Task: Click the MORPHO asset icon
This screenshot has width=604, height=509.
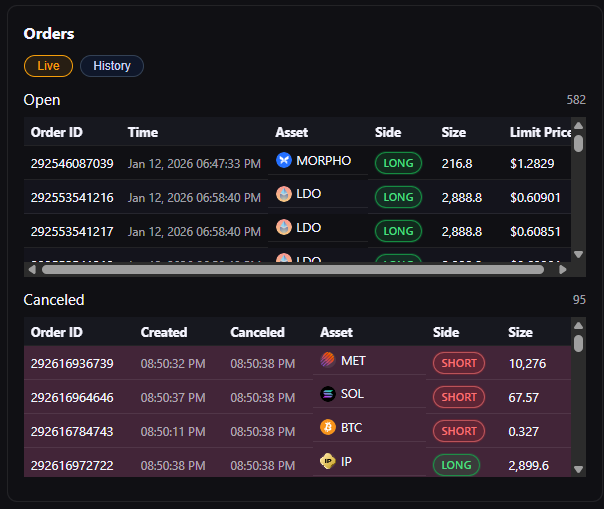Action: click(283, 160)
